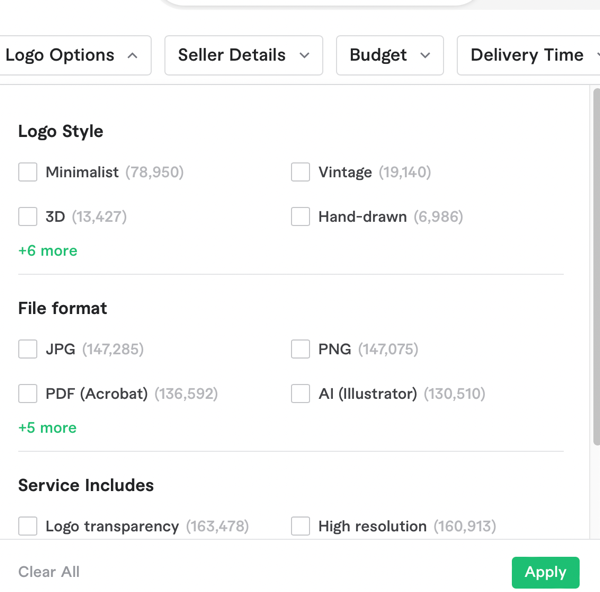Check the PDF (Acrobat) option
Screen dimensions: 600x592
[28, 393]
